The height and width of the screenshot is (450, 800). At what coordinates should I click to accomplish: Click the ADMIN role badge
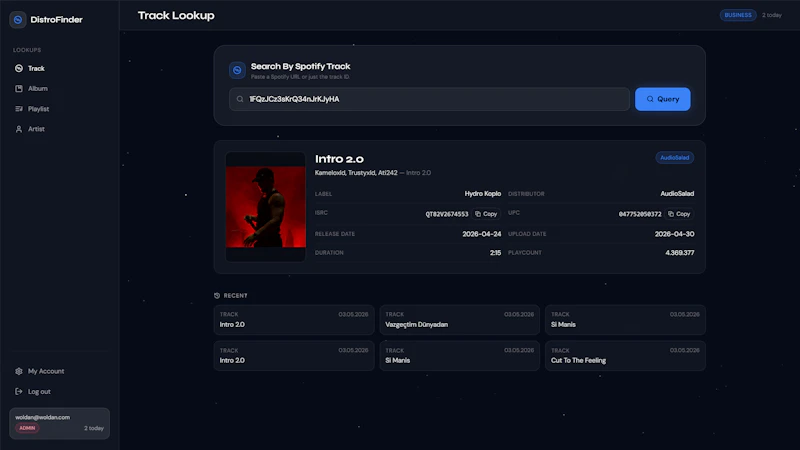[x=27, y=428]
